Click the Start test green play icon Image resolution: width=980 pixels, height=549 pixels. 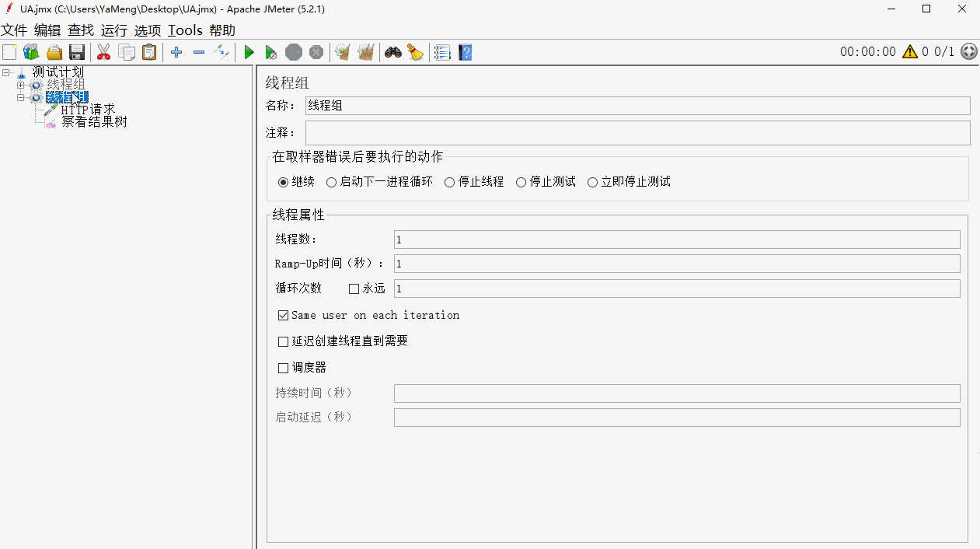(x=249, y=52)
